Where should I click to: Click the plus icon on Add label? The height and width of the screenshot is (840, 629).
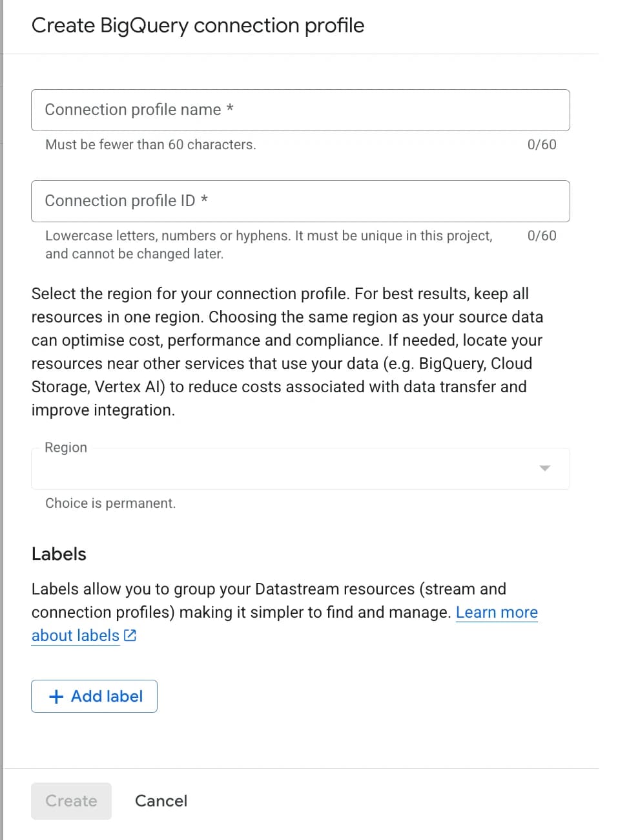click(56, 696)
